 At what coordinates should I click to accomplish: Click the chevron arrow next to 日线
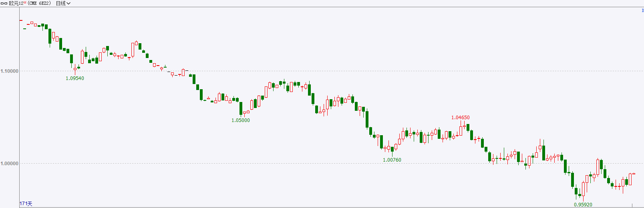pyautogui.click(x=68, y=3)
